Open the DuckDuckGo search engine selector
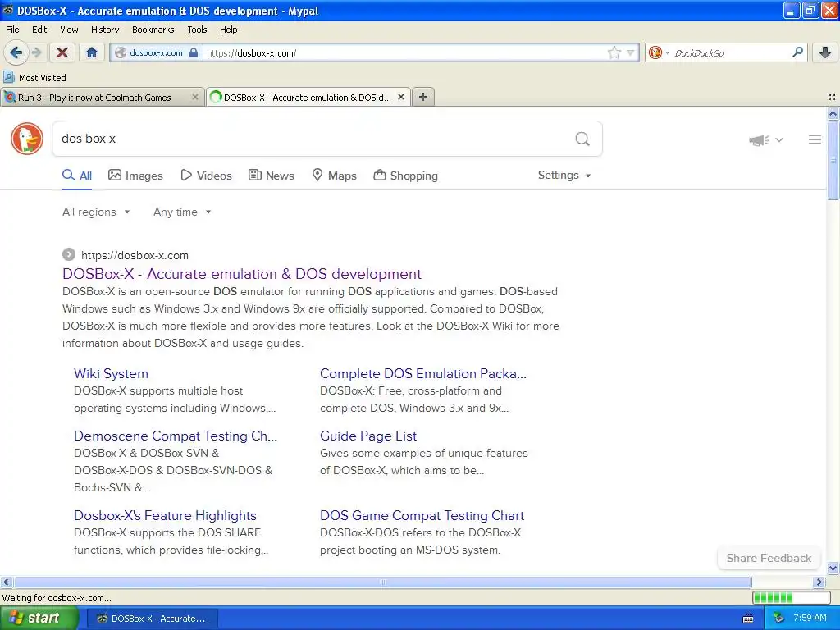 pyautogui.click(x=659, y=52)
